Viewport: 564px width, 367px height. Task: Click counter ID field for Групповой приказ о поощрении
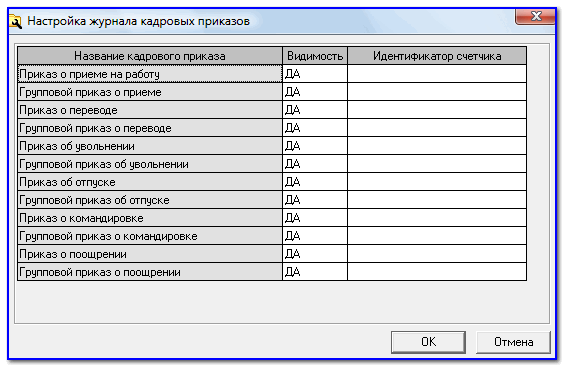[437, 272]
